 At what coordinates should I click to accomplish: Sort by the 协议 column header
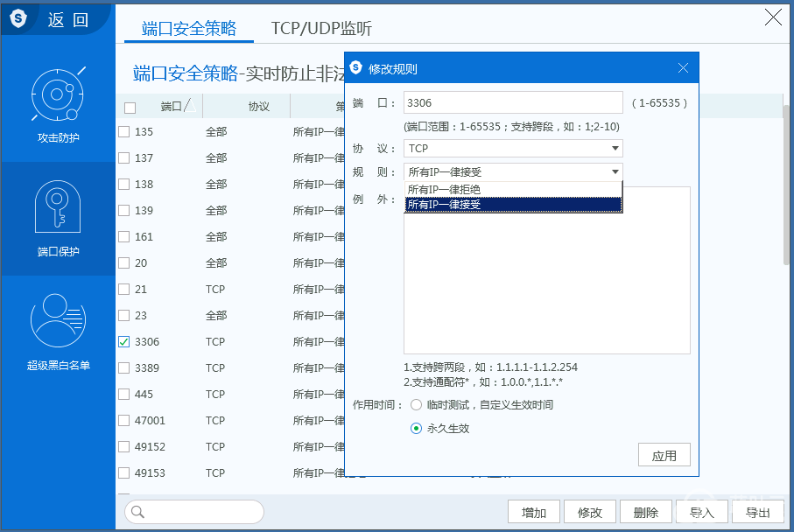point(259,106)
